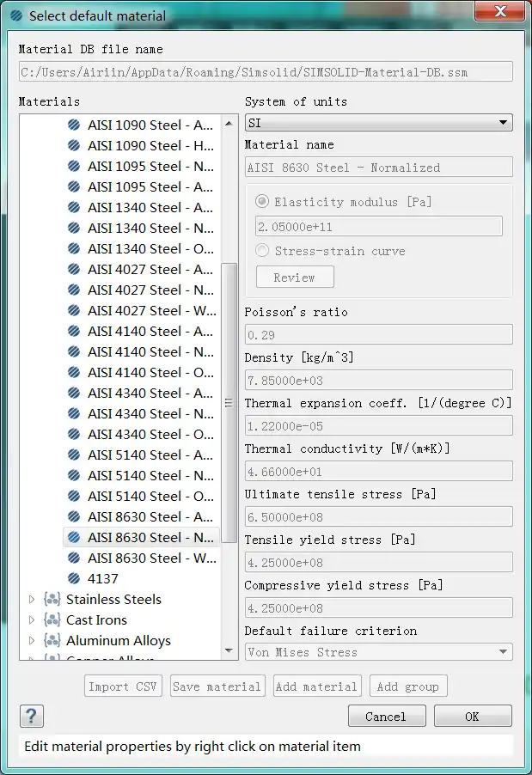Click material icon for AISI 4340 Steel - O...
Viewport: 532px width, 775px height.
[x=74, y=434]
